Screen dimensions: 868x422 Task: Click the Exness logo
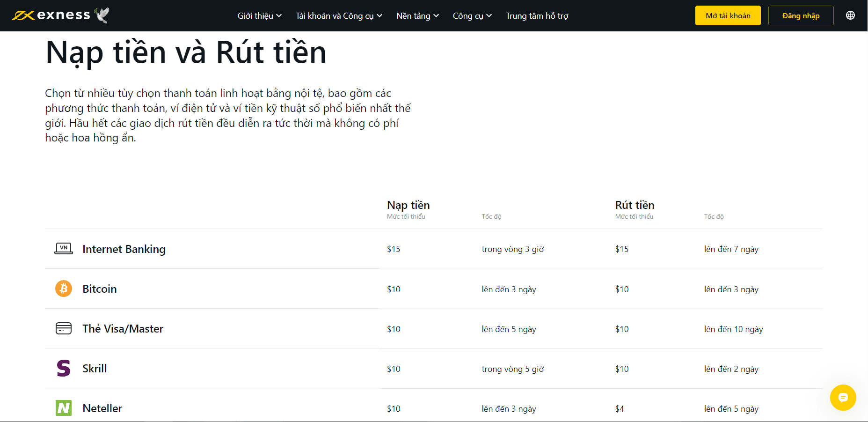point(51,15)
